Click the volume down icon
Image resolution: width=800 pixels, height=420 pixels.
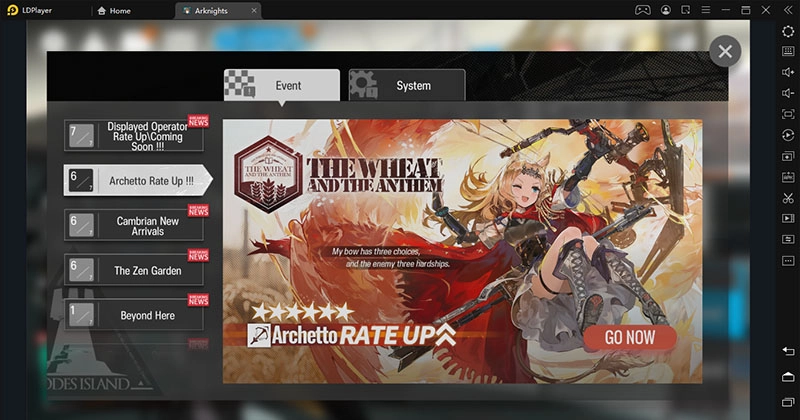tap(788, 93)
